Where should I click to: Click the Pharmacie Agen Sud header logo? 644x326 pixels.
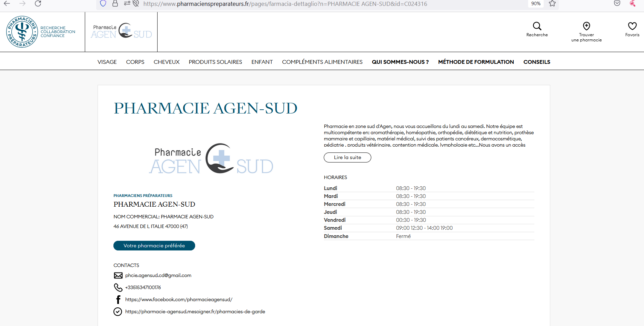121,31
